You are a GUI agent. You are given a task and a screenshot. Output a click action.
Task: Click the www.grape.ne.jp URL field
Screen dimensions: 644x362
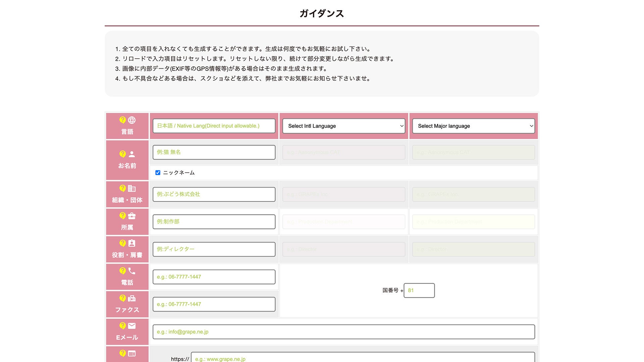[362, 358]
